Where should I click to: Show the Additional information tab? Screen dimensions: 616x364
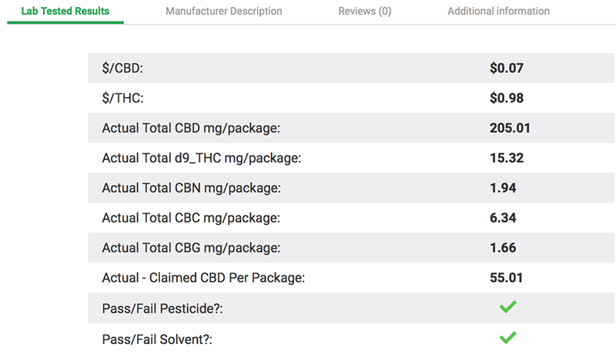pos(498,11)
